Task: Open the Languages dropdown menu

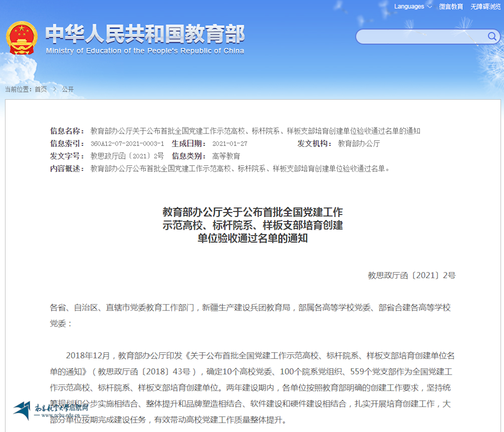Action: [x=409, y=7]
